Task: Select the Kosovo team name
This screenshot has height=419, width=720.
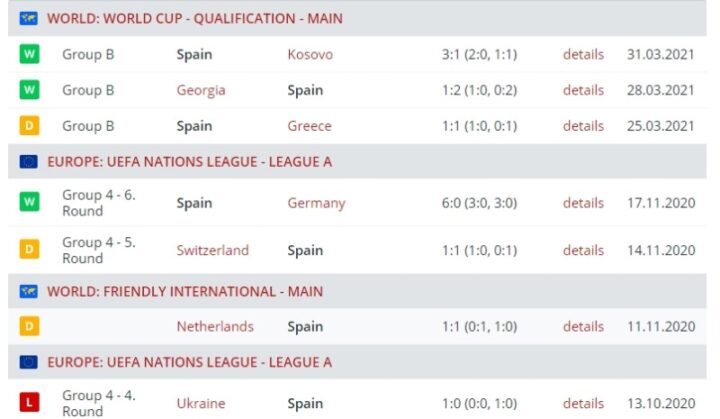Action: click(310, 54)
